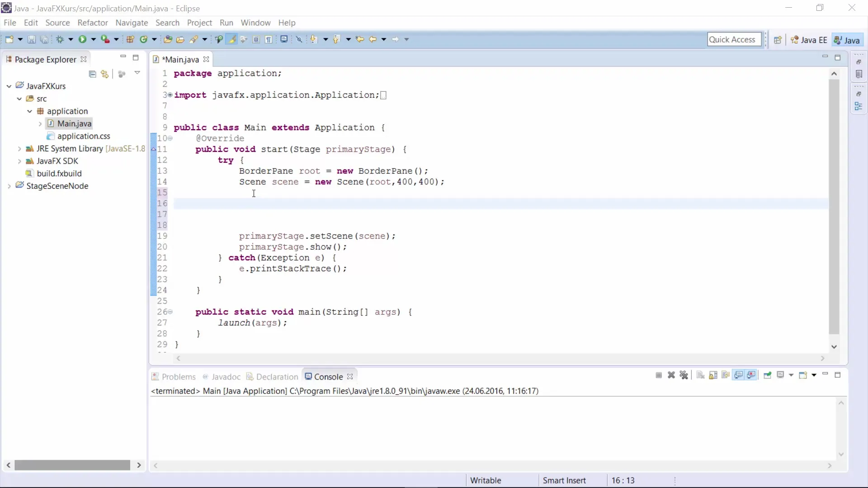Select application.css file in tree
868x488 pixels.
(x=79, y=136)
